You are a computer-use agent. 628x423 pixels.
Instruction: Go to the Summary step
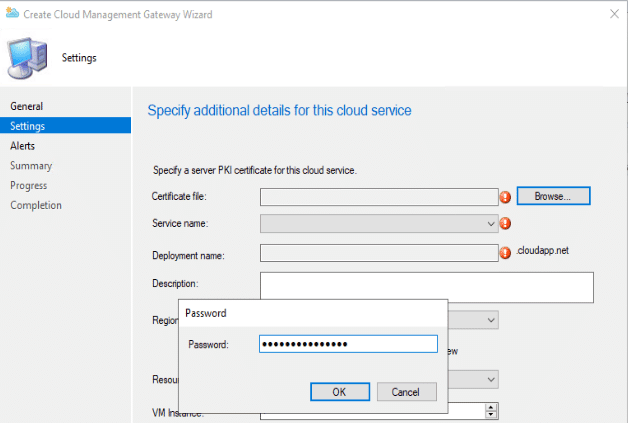[31, 166]
